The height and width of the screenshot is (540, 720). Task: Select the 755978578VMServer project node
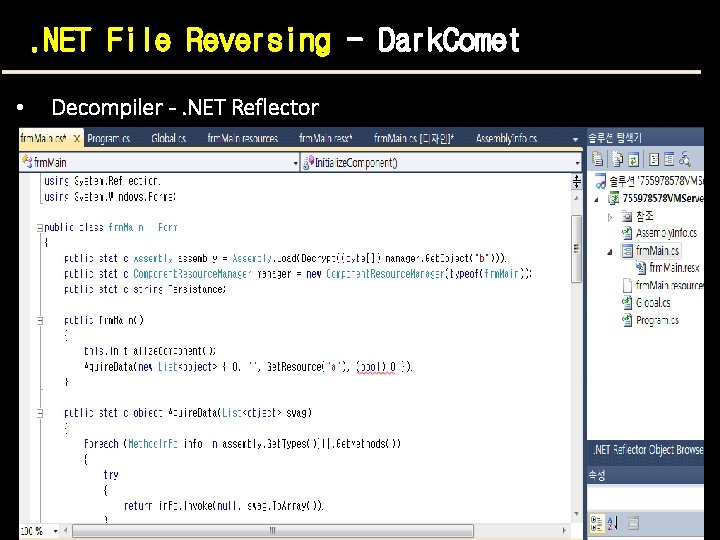663,198
